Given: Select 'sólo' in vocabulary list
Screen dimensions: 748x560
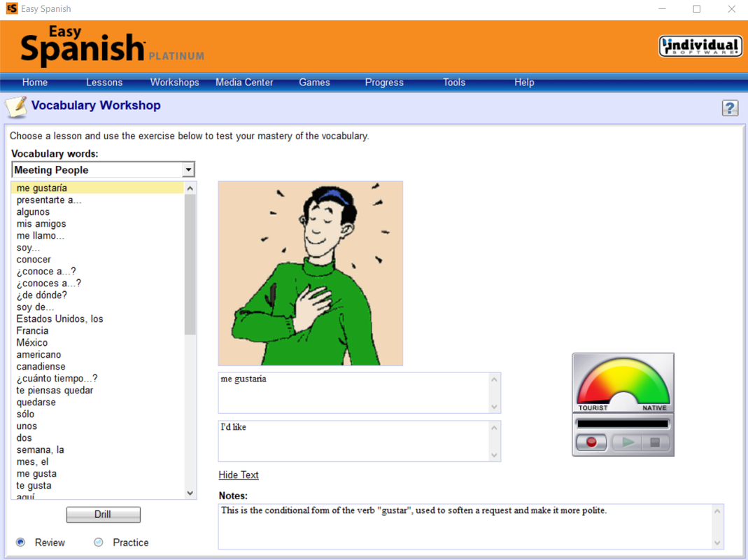Looking at the screenshot, I should [97, 414].
